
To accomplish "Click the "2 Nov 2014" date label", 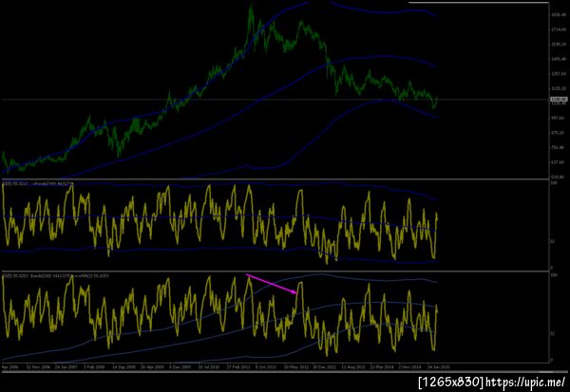I will 410,367.
